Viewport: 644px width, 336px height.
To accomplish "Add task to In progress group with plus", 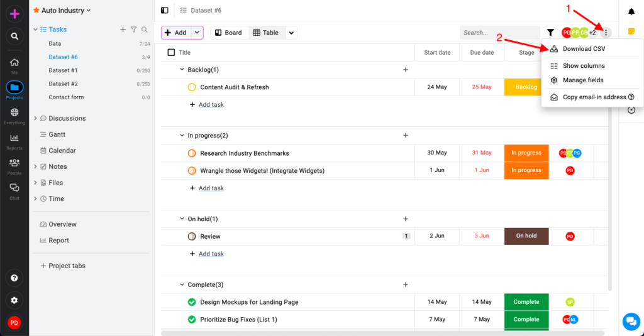I will [x=406, y=136].
